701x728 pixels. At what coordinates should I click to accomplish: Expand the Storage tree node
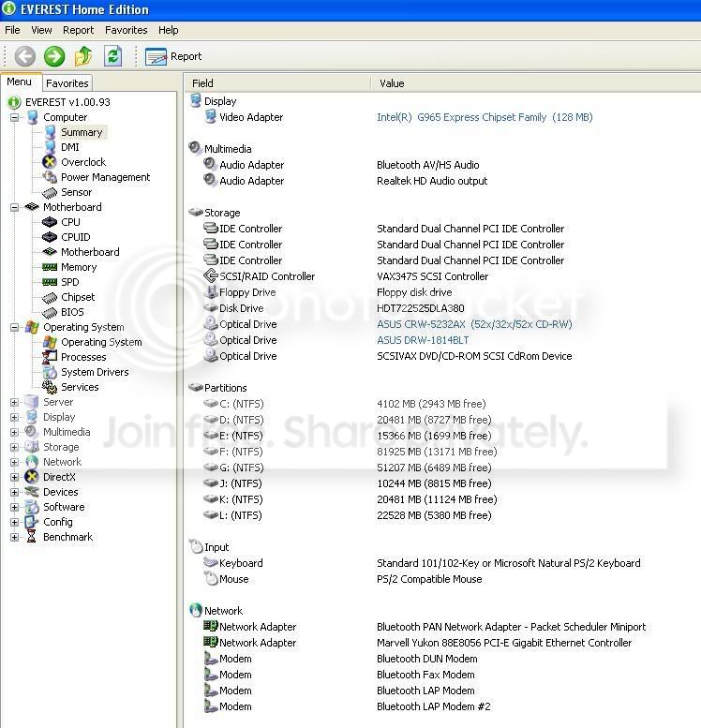pos(14,448)
